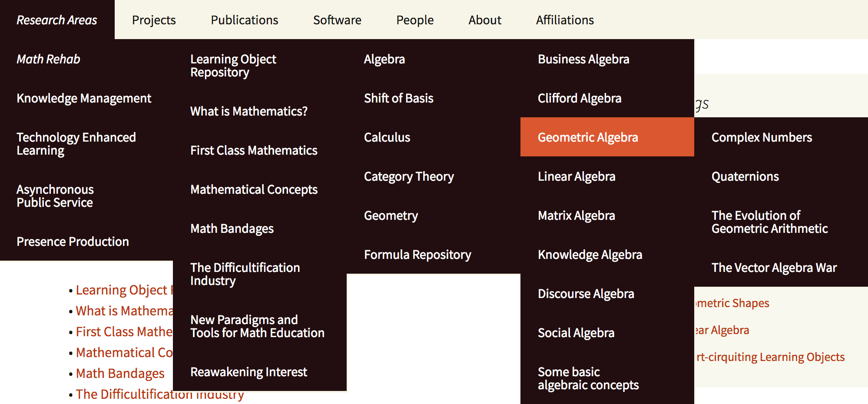Select Formula Repository menu entry
The image size is (868, 404).
(417, 255)
